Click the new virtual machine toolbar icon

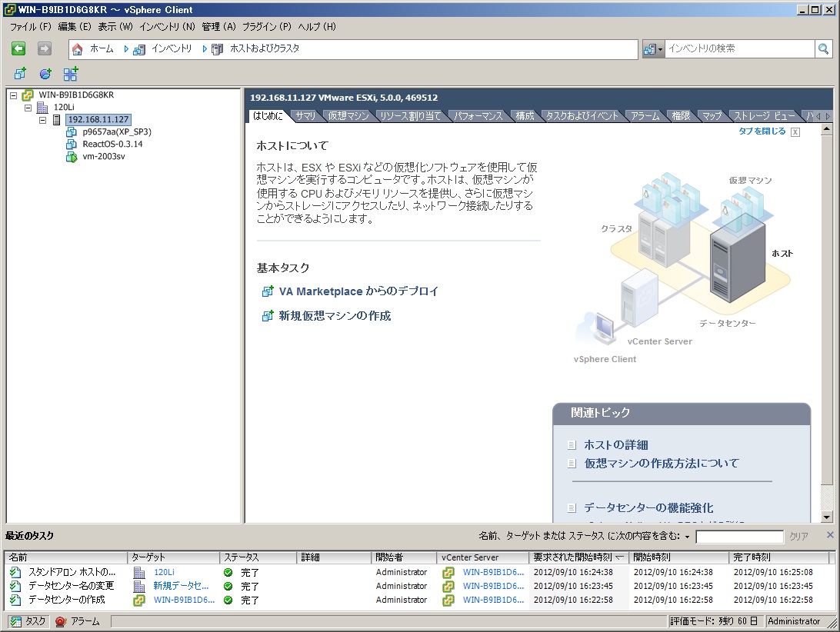pyautogui.click(x=20, y=73)
